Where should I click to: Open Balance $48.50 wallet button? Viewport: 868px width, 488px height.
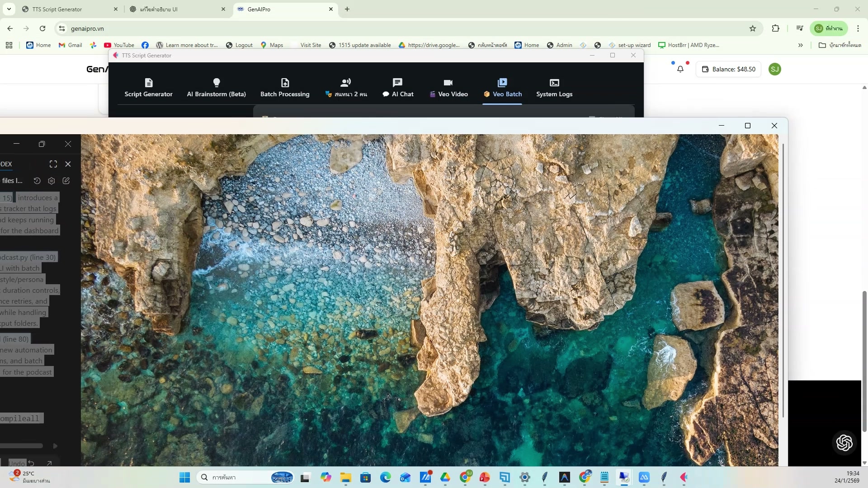728,69
